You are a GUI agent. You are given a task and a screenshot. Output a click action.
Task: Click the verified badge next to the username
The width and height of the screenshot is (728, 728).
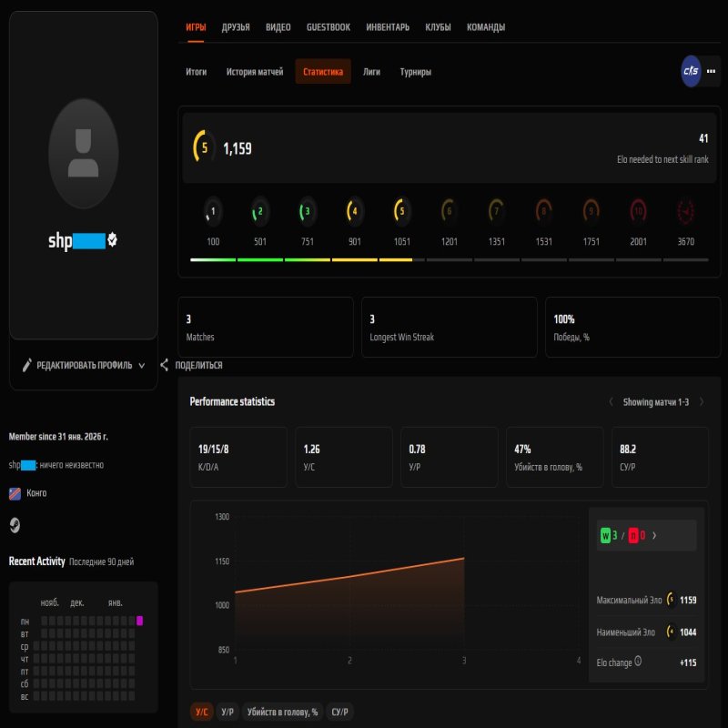(111, 240)
